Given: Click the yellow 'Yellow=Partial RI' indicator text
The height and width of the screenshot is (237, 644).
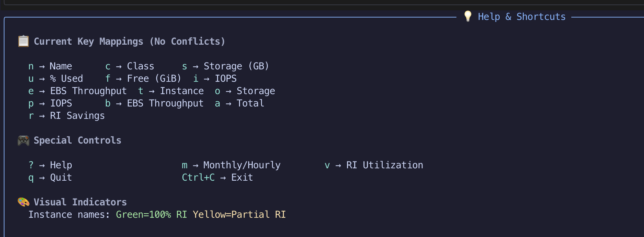Looking at the screenshot, I should [239, 215].
